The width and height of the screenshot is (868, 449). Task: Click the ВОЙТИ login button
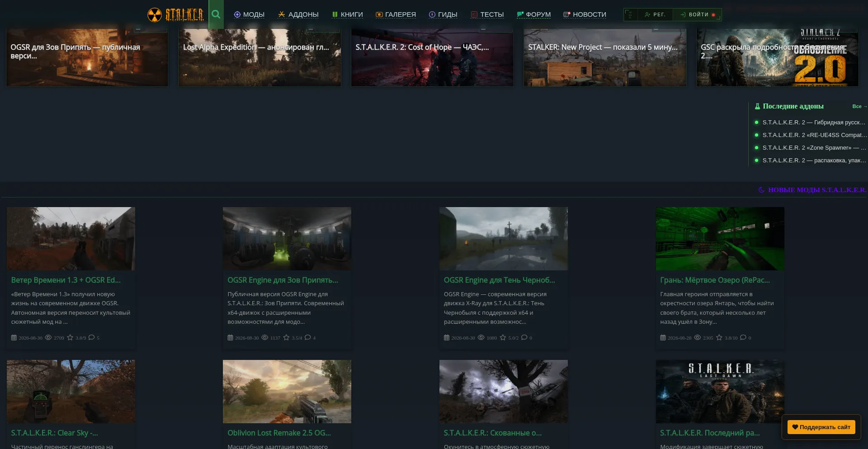coord(698,14)
